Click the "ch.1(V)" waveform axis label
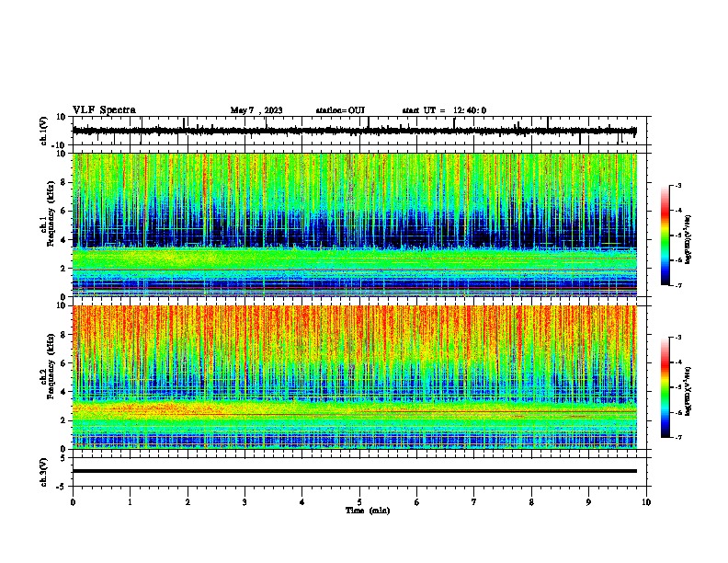The image size is (728, 563). pos(44,131)
